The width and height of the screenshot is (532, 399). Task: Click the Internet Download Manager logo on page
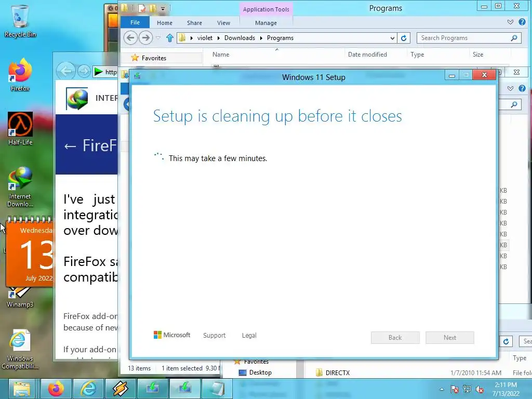click(x=77, y=99)
